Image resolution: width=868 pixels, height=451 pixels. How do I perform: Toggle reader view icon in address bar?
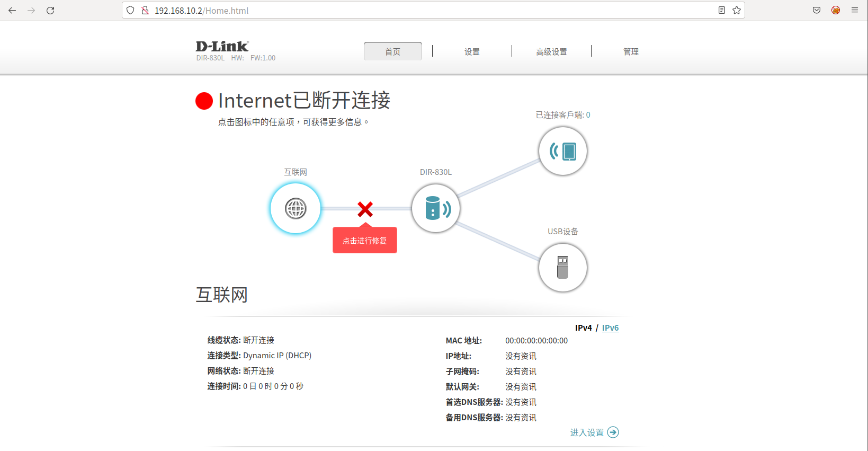[721, 11]
